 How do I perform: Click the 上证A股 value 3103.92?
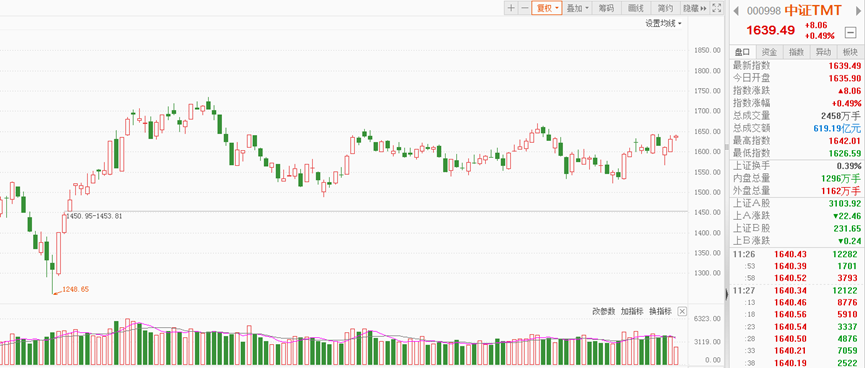pos(845,204)
